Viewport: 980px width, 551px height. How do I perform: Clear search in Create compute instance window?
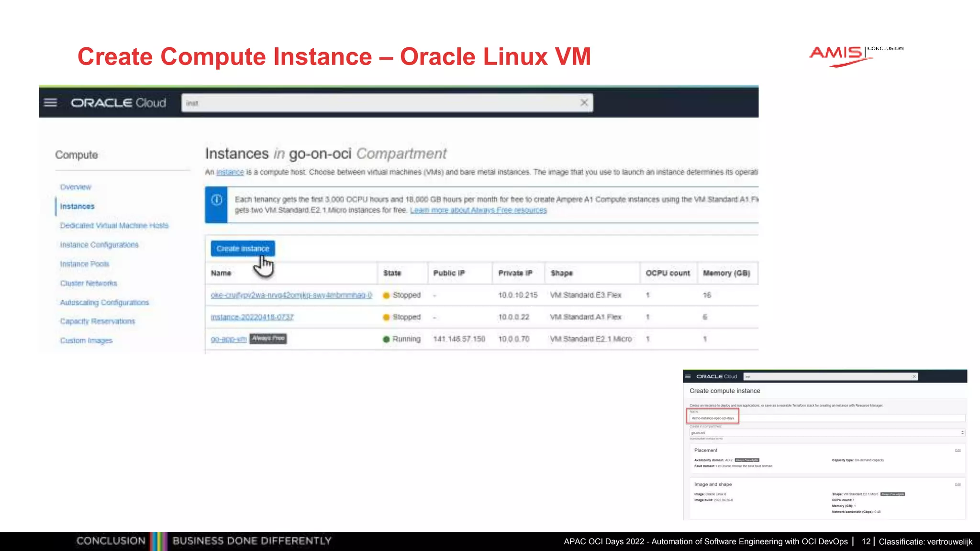point(914,376)
